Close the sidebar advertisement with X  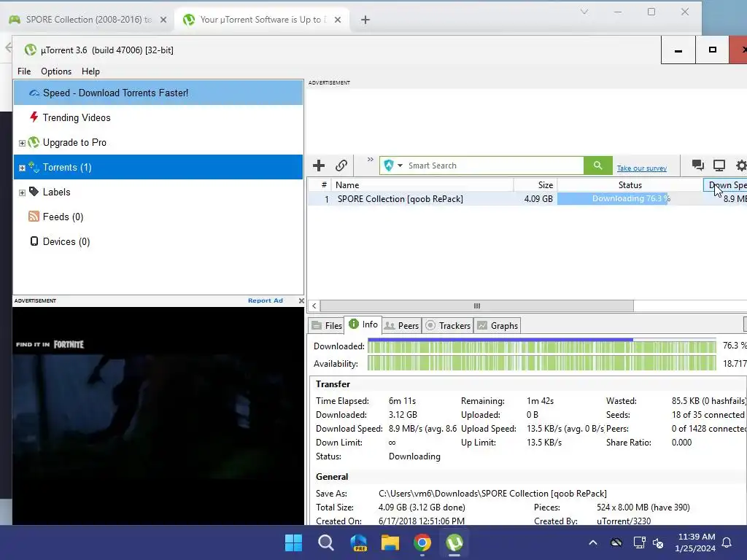[301, 300]
